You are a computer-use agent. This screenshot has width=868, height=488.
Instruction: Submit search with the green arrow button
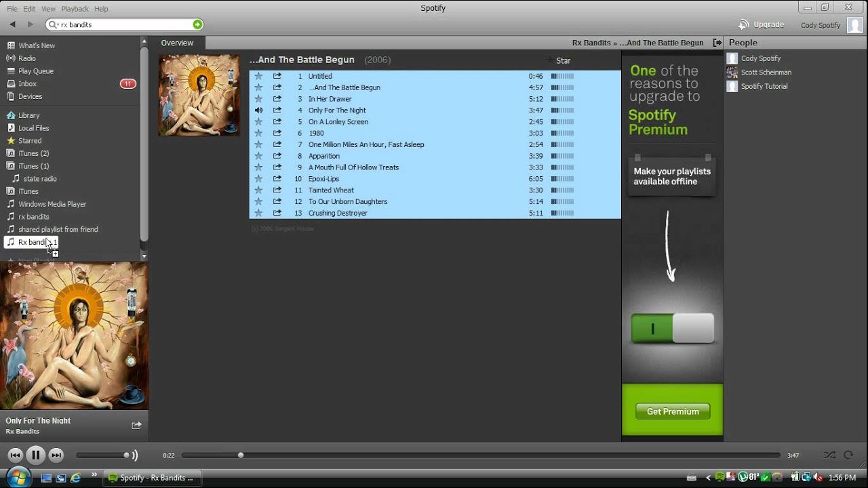click(x=197, y=24)
